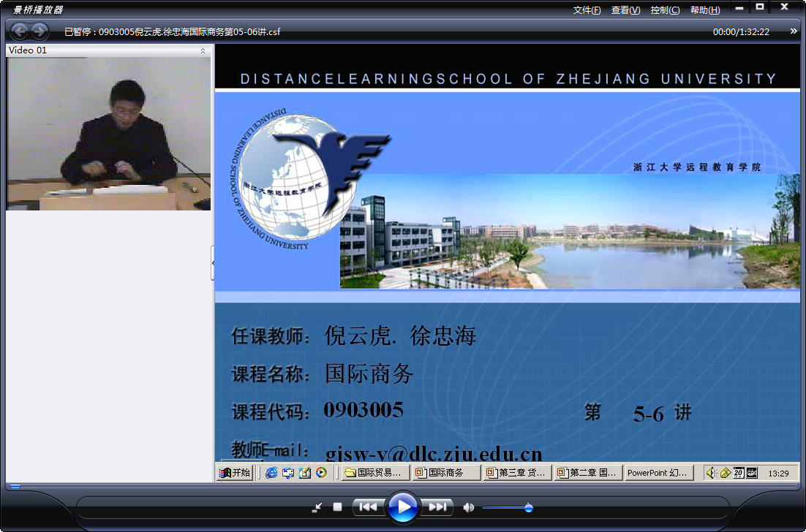The image size is (806, 532).
Task: Go back with the left arrow button
Action: (19, 31)
